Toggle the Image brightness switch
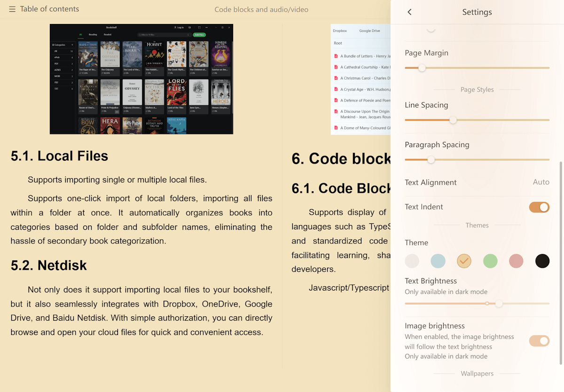564x392 pixels. [539, 341]
